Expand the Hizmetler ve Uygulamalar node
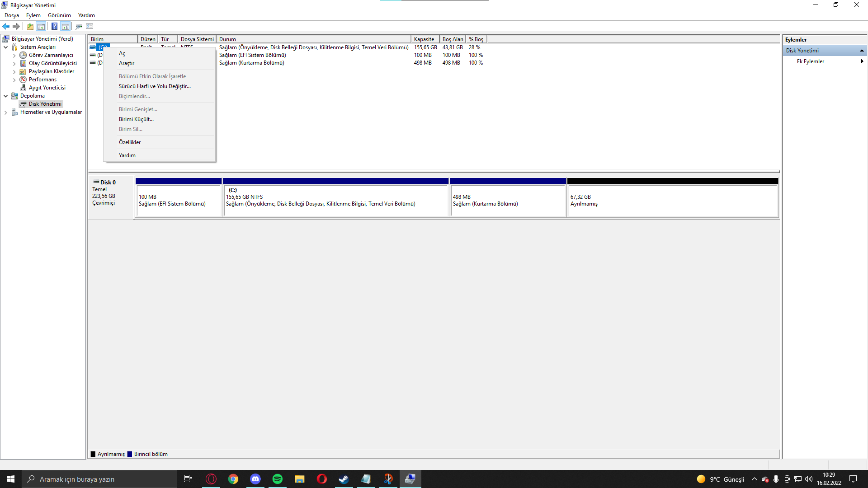This screenshot has width=868, height=488. pyautogui.click(x=5, y=112)
